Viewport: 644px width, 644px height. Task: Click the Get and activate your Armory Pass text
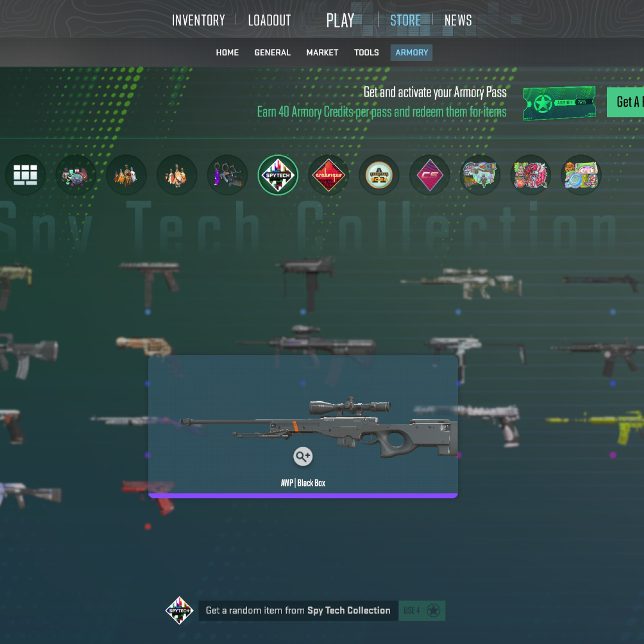pyautogui.click(x=435, y=92)
